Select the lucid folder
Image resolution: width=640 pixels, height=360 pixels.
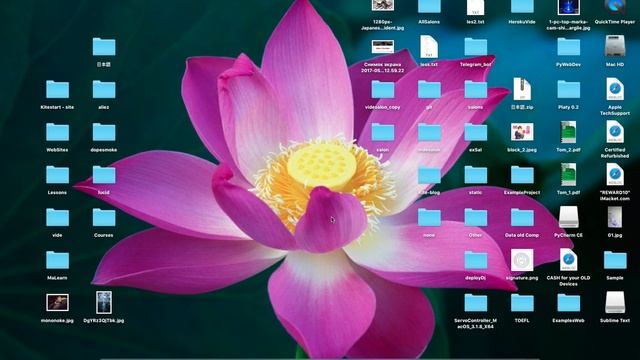click(x=104, y=175)
